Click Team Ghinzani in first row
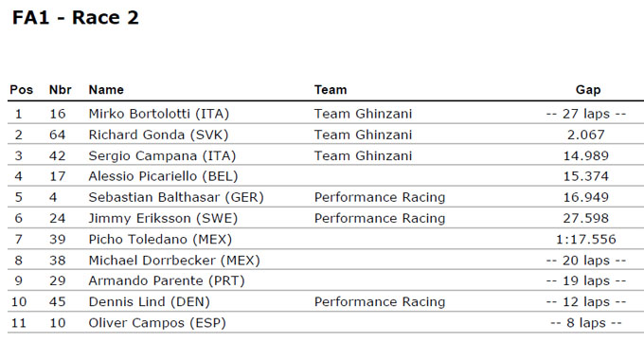 (x=363, y=114)
